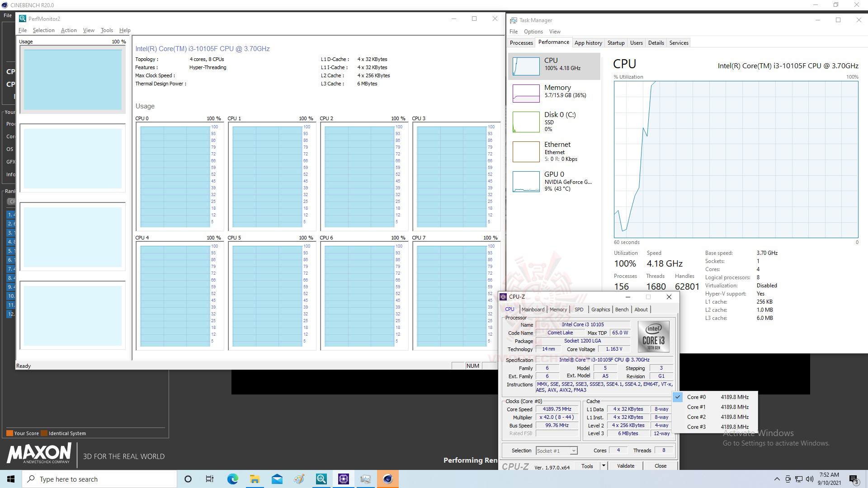Switch to the CPU-Z Mainboard tab
Screen dimensions: 868x488
(x=533, y=310)
